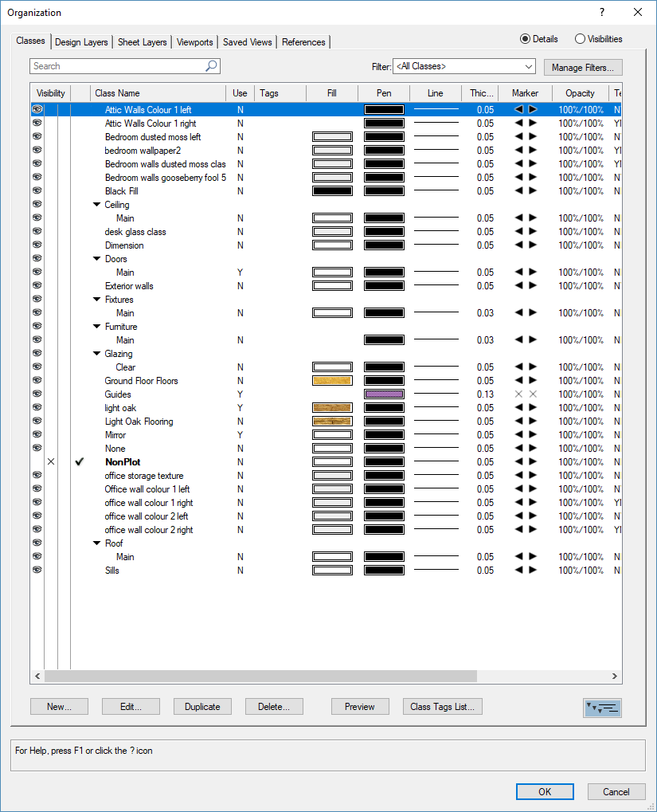Collapse the Ceiling class group
Screen dimensions: 657x812
point(97,205)
